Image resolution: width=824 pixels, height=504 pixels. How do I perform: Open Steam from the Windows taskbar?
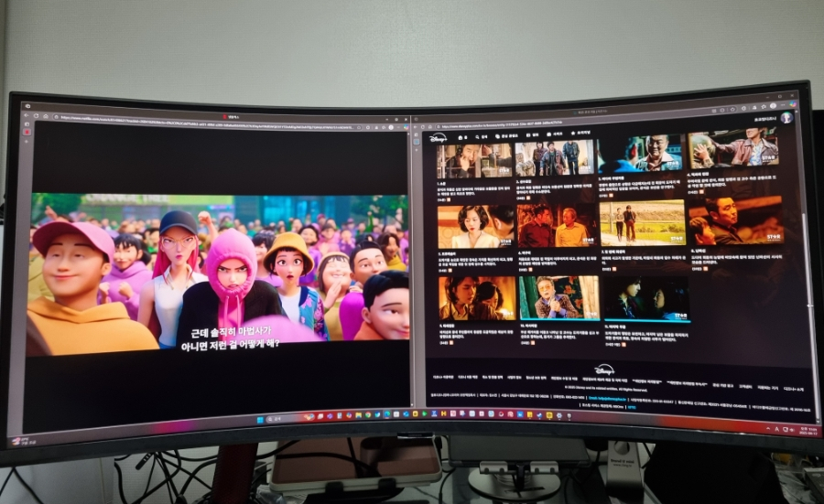click(x=539, y=416)
